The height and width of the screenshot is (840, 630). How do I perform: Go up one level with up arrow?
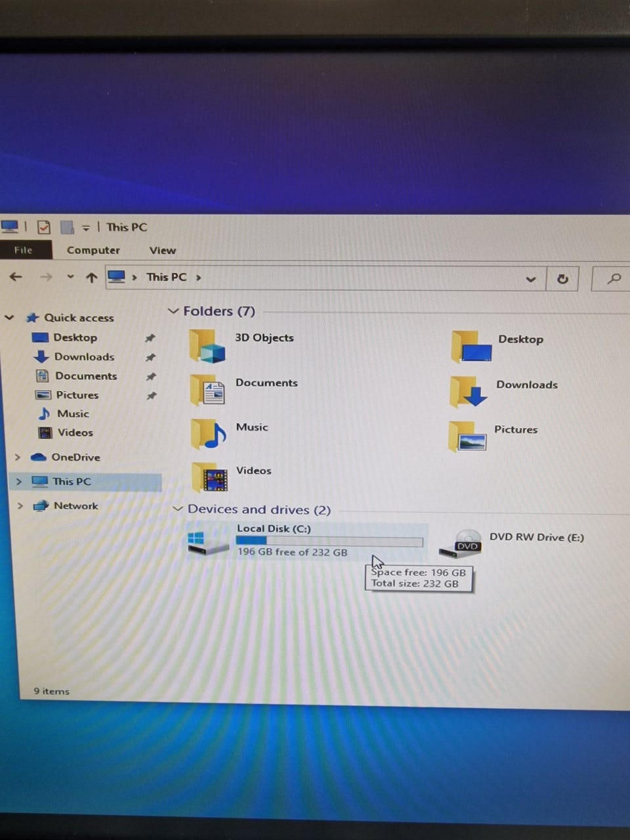[91, 278]
